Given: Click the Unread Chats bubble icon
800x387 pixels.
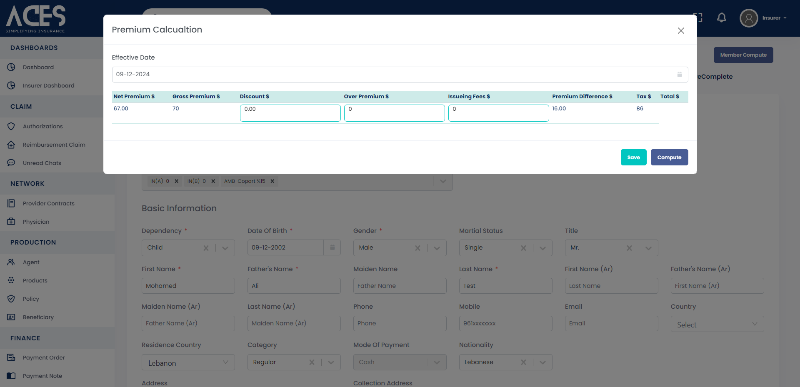Looking at the screenshot, I should [x=11, y=163].
